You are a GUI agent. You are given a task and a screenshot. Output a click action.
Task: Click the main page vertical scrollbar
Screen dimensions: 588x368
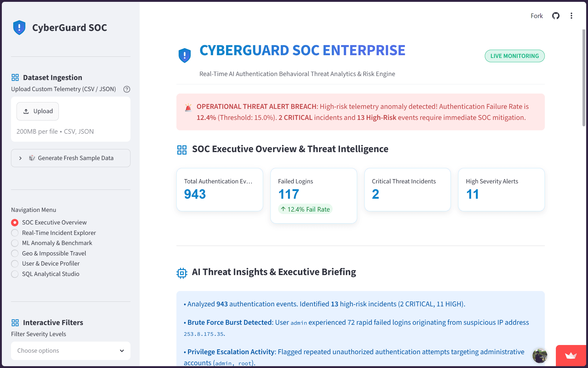pyautogui.click(x=584, y=77)
